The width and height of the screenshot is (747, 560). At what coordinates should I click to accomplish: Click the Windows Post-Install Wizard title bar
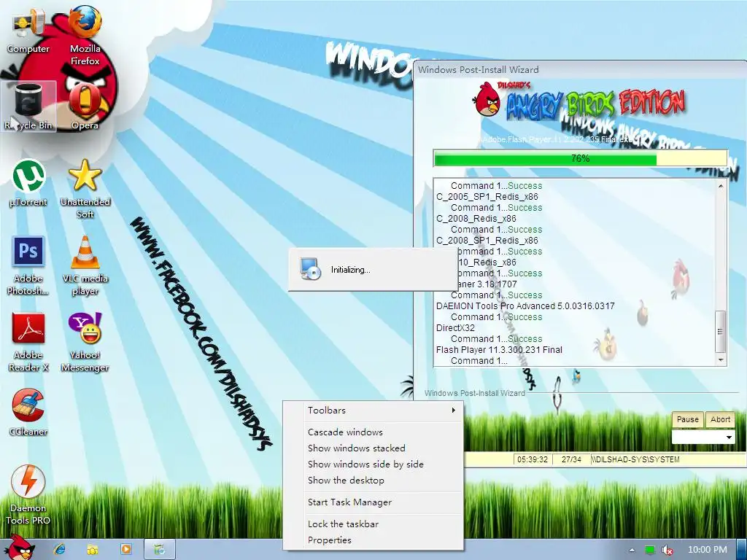pyautogui.click(x=580, y=69)
